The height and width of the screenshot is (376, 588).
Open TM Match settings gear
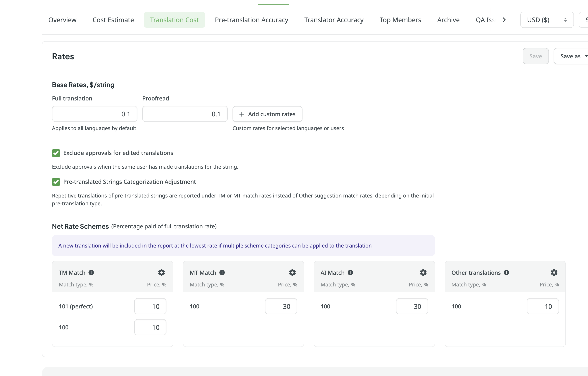pos(161,273)
